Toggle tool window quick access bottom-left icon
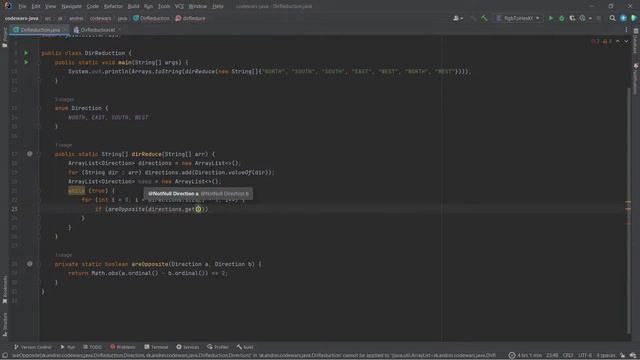 5,356
